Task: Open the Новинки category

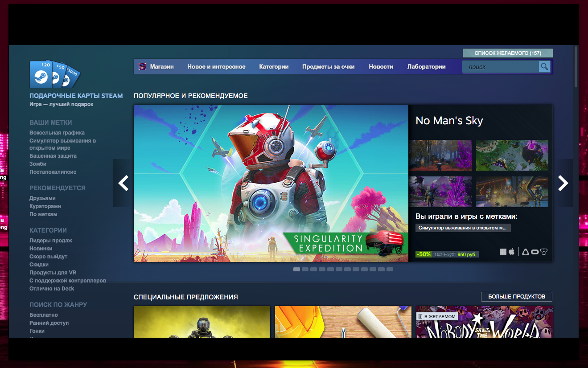Action: (x=41, y=249)
